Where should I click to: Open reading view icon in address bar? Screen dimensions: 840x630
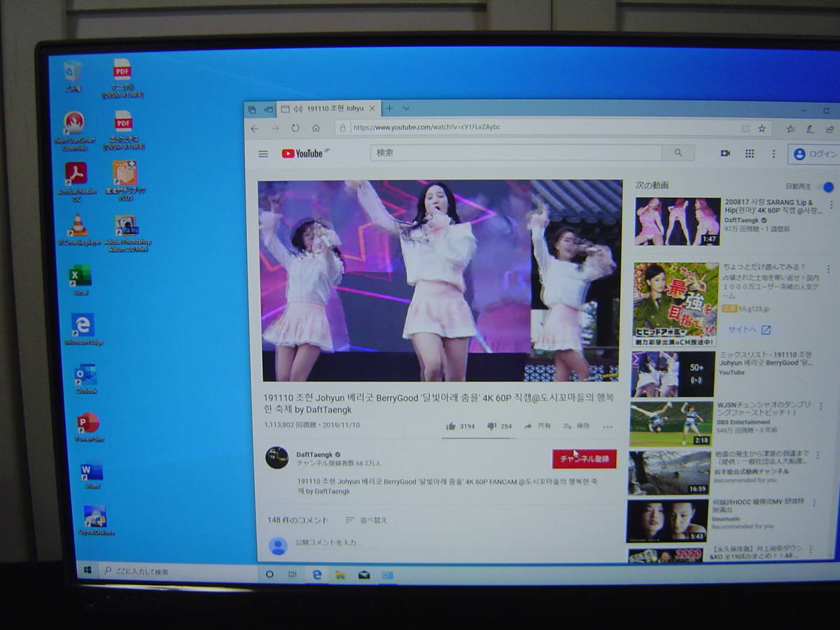(x=745, y=129)
